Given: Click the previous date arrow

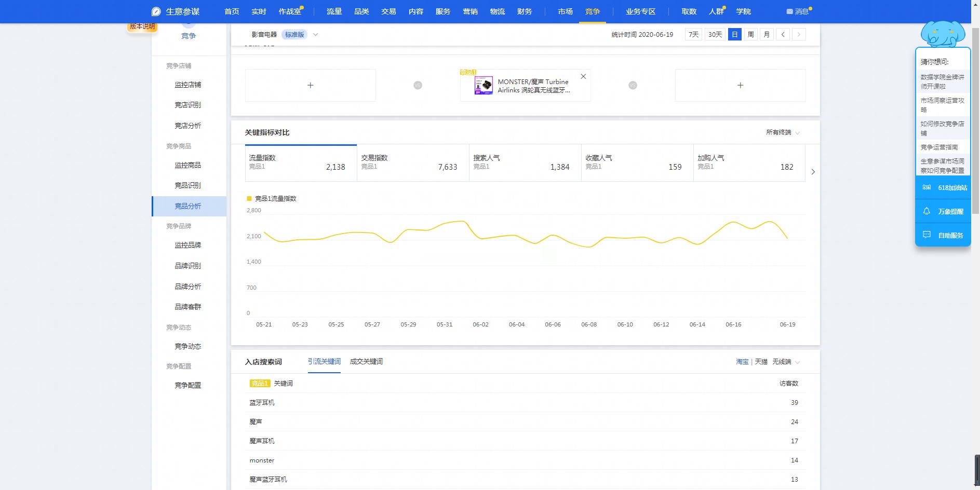Looking at the screenshot, I should [783, 34].
